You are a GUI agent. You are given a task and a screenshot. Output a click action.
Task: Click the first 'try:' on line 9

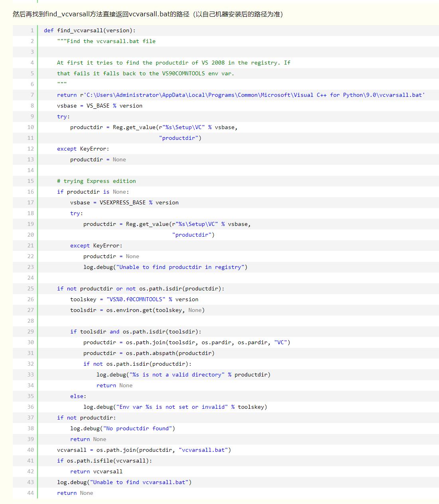pos(63,116)
